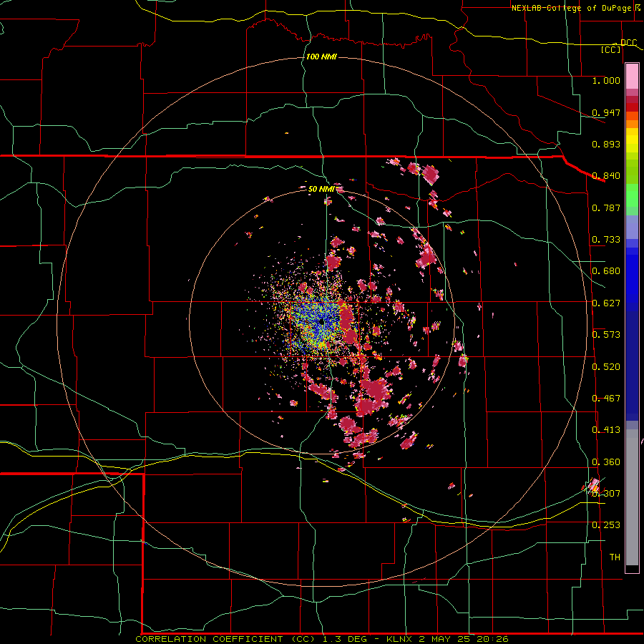The width and height of the screenshot is (644, 644).
Task: Pick the light pink top color-bar segment
Action: pyautogui.click(x=632, y=77)
